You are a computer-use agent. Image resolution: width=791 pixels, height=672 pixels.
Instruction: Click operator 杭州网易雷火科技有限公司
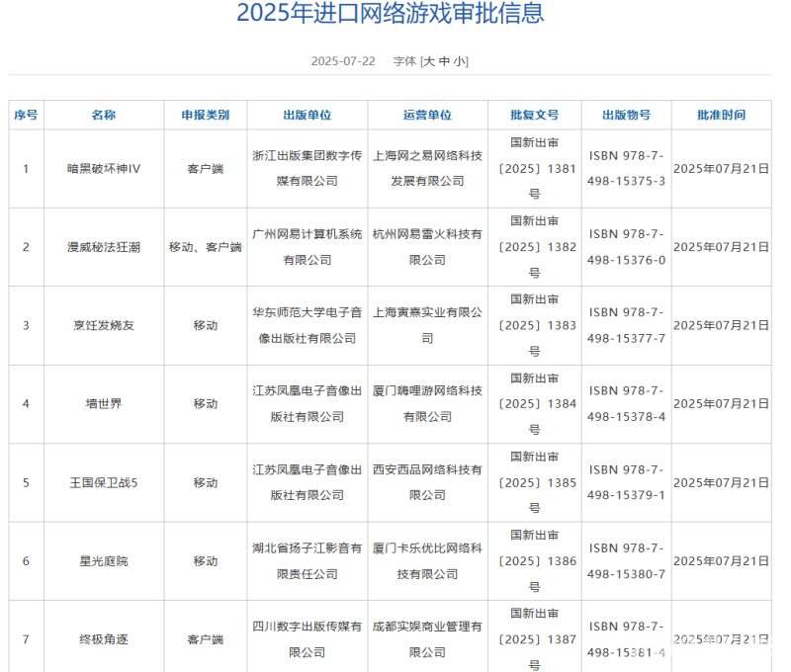427,247
